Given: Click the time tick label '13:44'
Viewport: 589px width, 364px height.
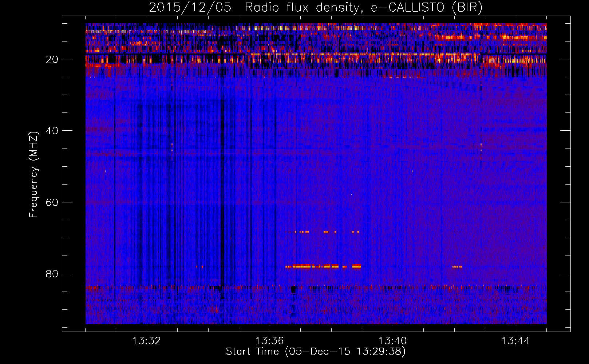Looking at the screenshot, I should (516, 341).
